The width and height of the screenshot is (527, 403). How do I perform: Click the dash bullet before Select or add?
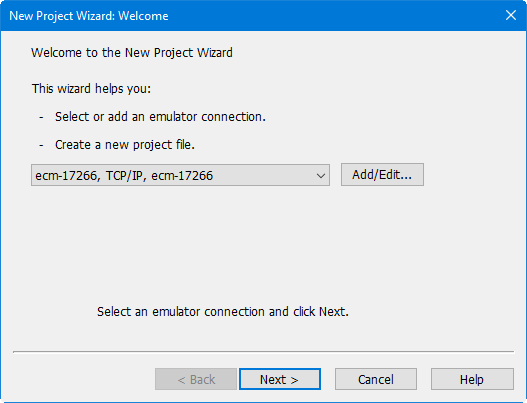(41, 117)
